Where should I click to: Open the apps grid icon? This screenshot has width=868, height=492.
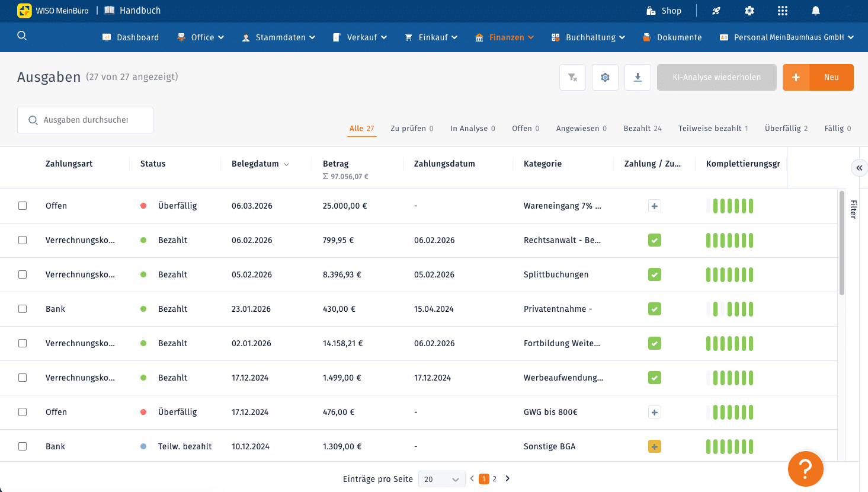783,11
